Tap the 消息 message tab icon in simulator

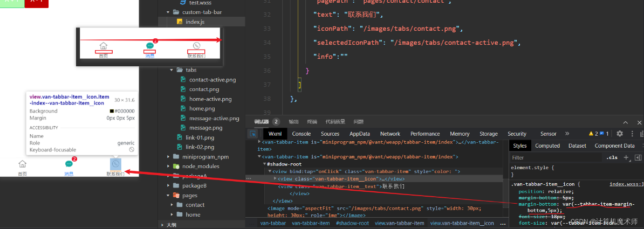click(x=69, y=164)
